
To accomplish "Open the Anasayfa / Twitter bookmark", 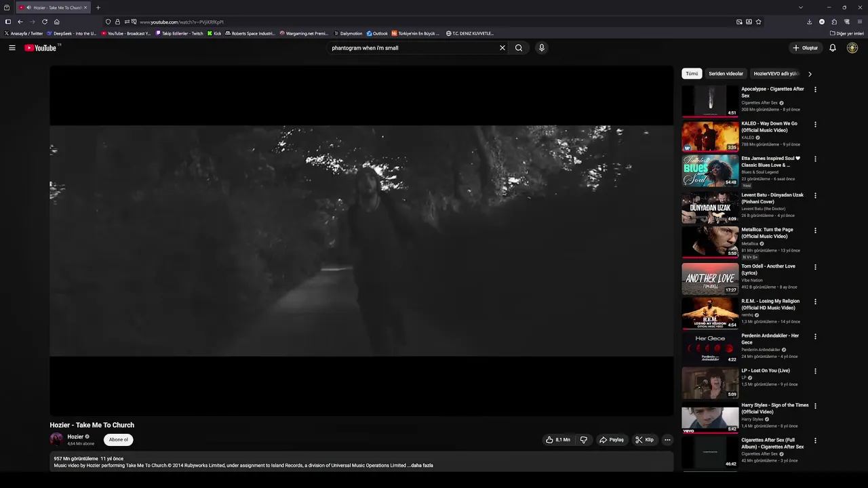I will coord(24,33).
